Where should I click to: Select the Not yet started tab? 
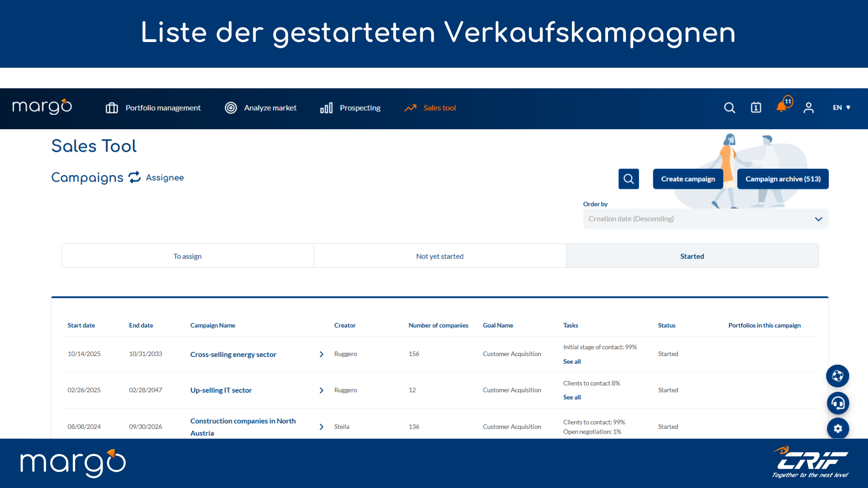click(x=439, y=256)
